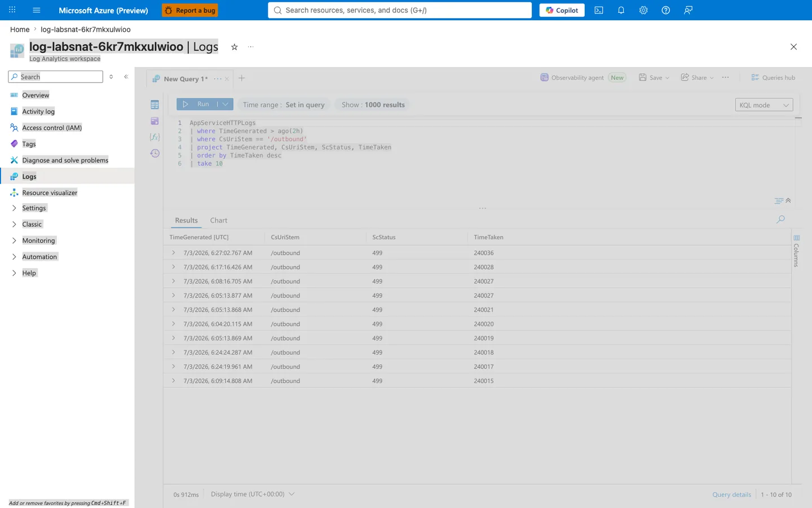Click the Report a bug button
Viewport: 812px width, 508px height.
(x=190, y=10)
